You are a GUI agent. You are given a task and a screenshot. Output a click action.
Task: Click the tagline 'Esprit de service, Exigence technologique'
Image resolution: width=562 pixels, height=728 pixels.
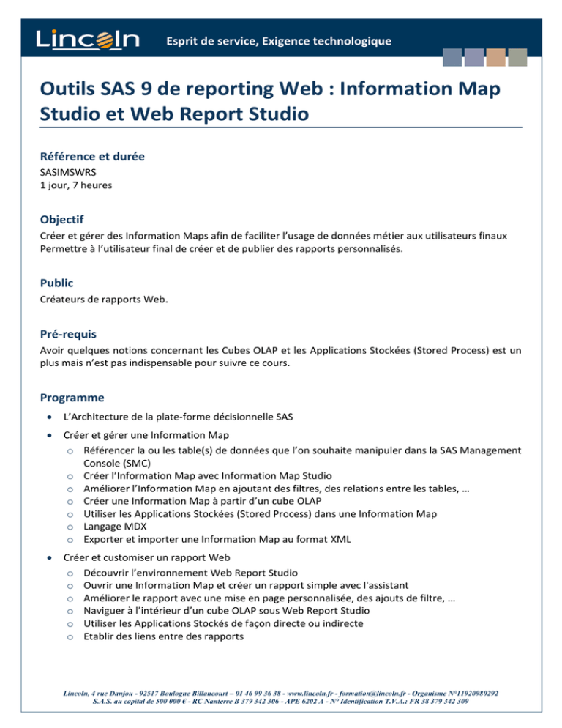pyautogui.click(x=279, y=41)
